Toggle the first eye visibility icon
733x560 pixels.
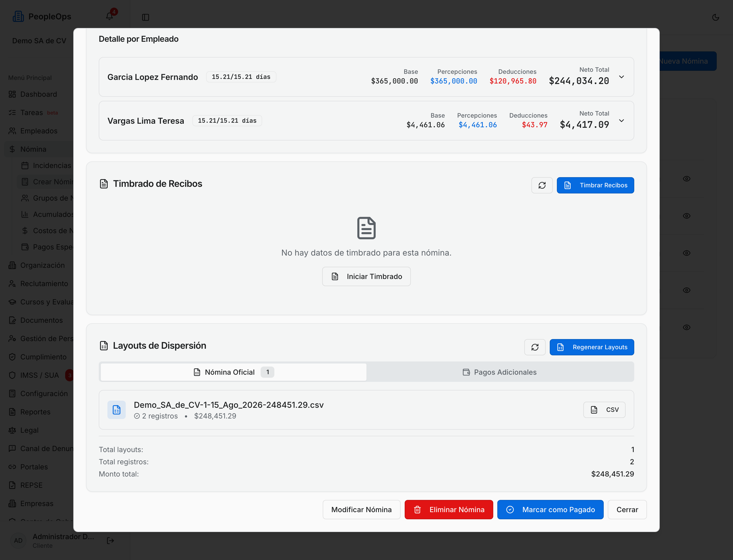[686, 179]
